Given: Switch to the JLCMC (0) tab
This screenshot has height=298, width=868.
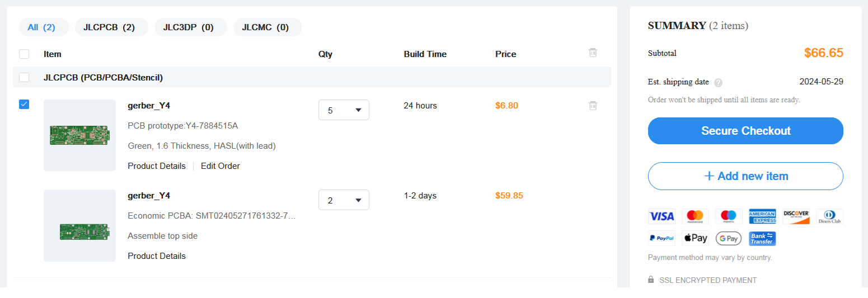Looking at the screenshot, I should (x=268, y=27).
